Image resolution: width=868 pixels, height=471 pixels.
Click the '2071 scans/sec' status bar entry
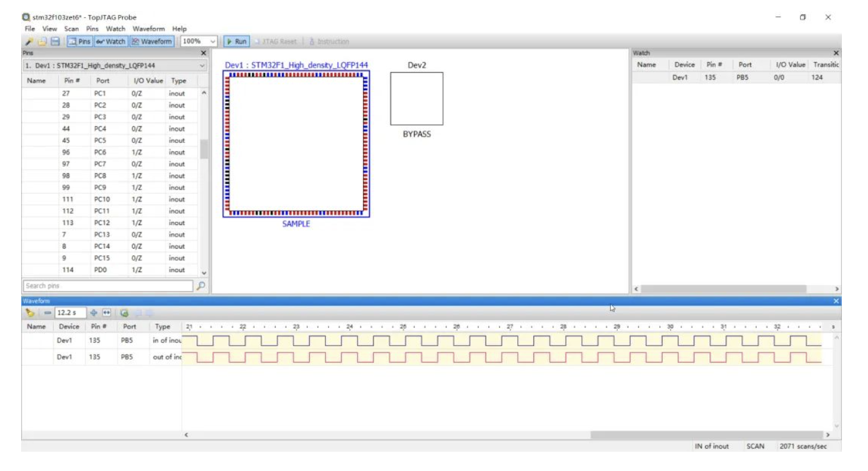(x=802, y=446)
